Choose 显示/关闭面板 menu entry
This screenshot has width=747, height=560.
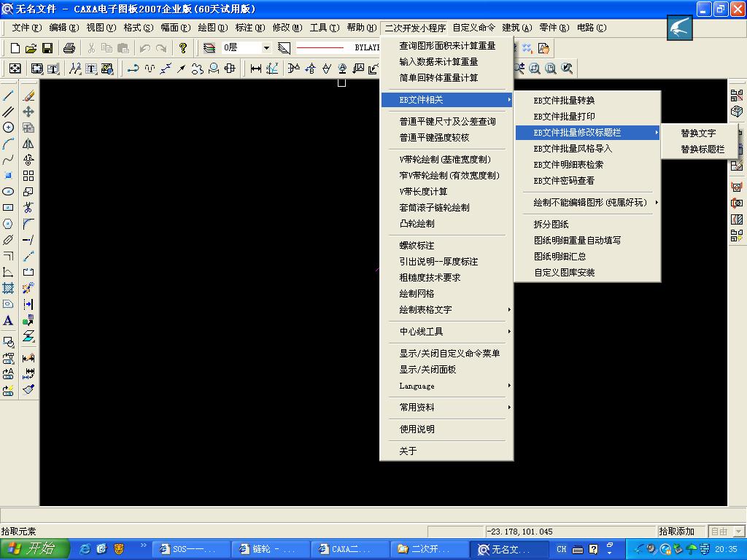(446, 369)
